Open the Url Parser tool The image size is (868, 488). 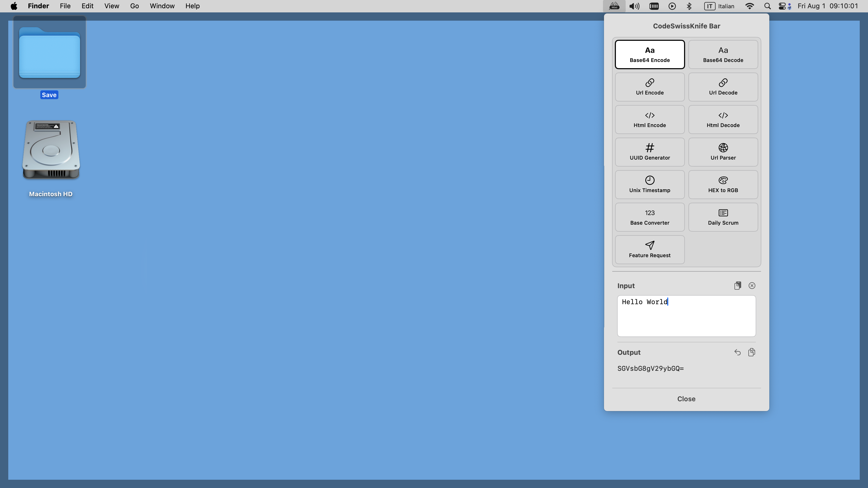(723, 152)
